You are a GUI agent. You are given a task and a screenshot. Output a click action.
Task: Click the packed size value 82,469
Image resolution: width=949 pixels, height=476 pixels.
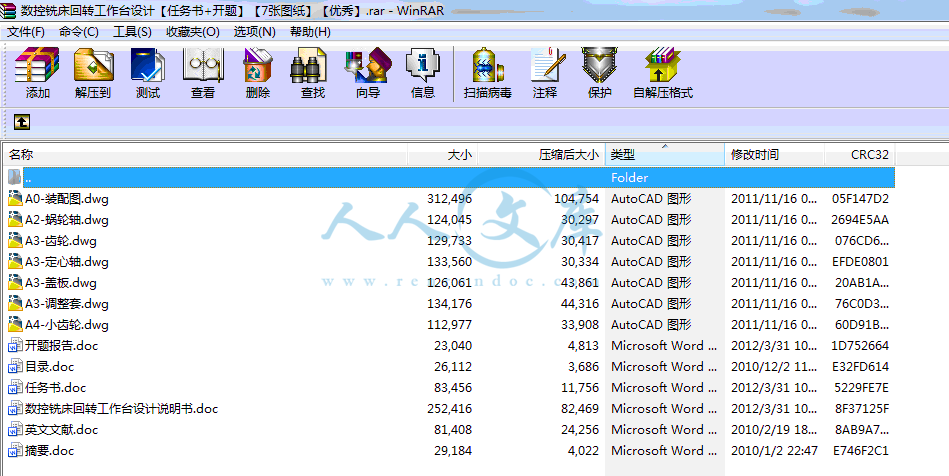coord(580,409)
